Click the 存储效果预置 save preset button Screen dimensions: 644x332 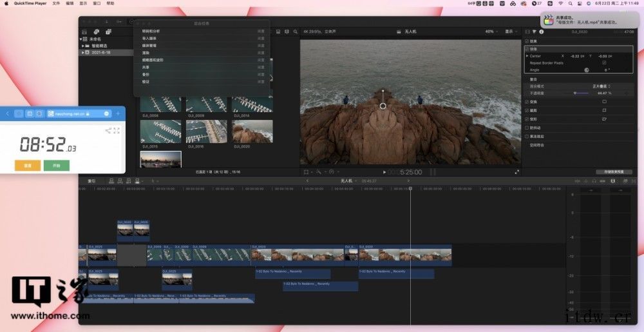[x=614, y=171]
